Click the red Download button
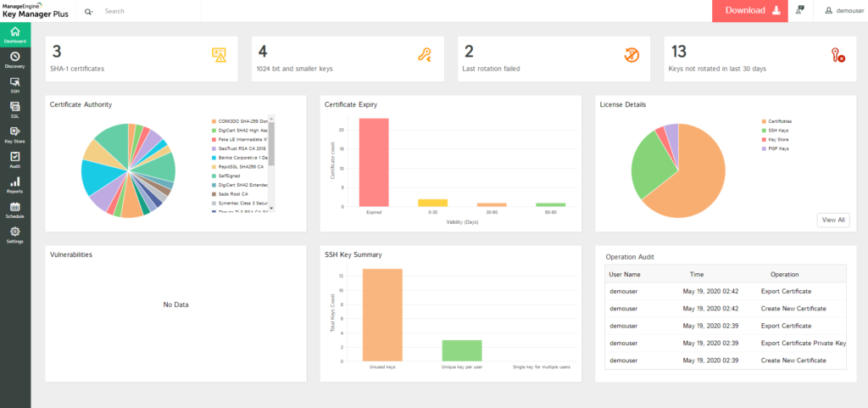868x408 pixels. pos(749,11)
